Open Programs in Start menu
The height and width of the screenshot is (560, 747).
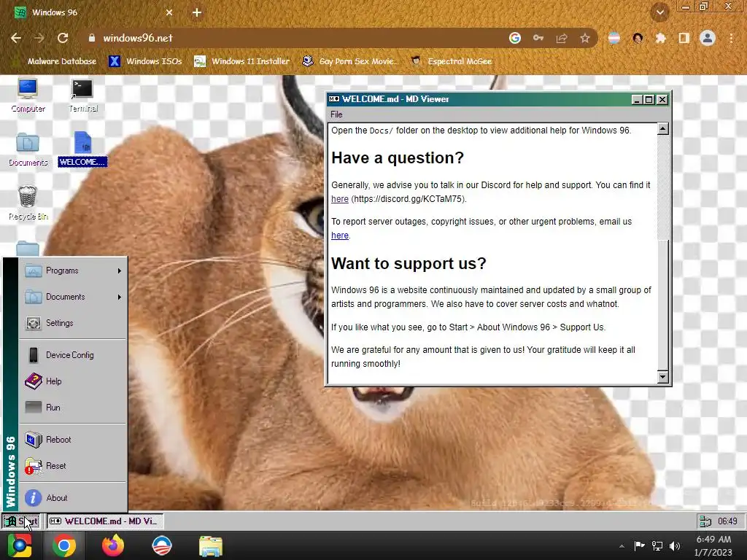73,271
